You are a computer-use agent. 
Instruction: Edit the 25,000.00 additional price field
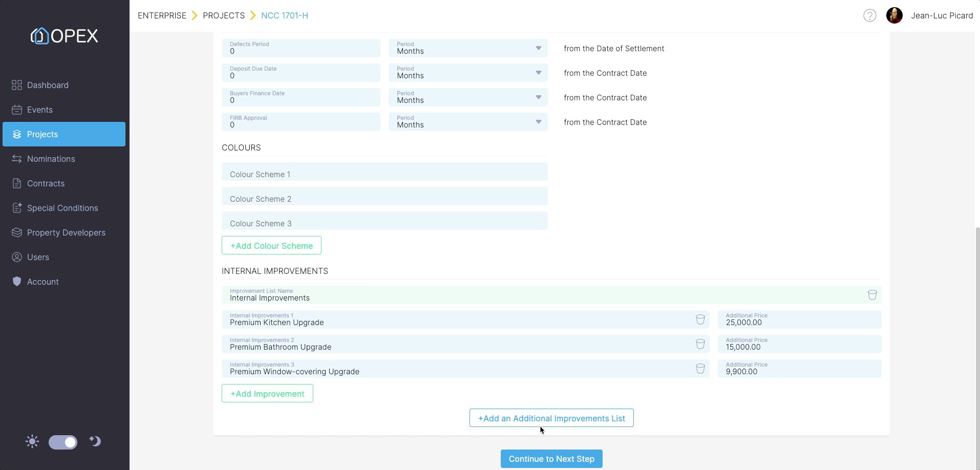point(799,319)
